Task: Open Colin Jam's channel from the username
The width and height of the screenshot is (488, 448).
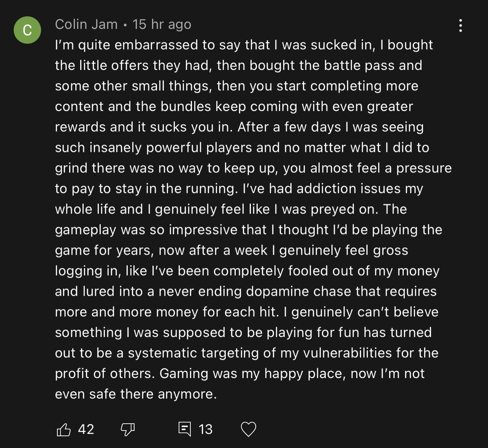Action: (86, 24)
